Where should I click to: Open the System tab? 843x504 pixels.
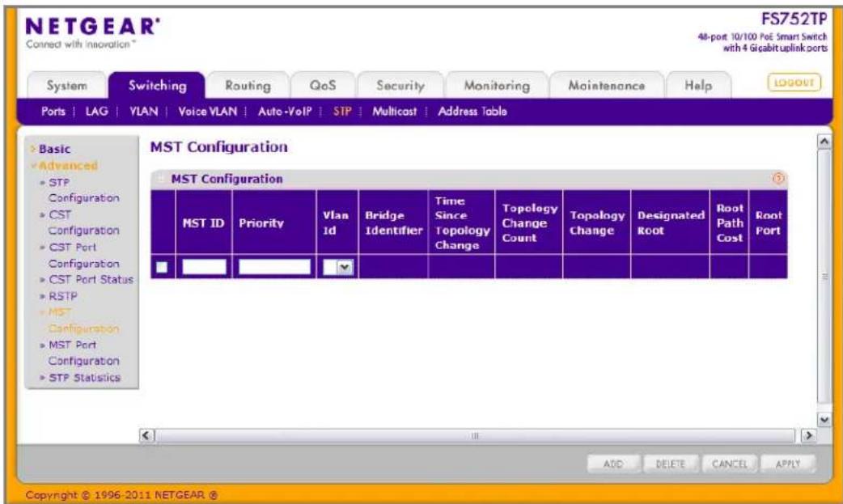point(66,86)
